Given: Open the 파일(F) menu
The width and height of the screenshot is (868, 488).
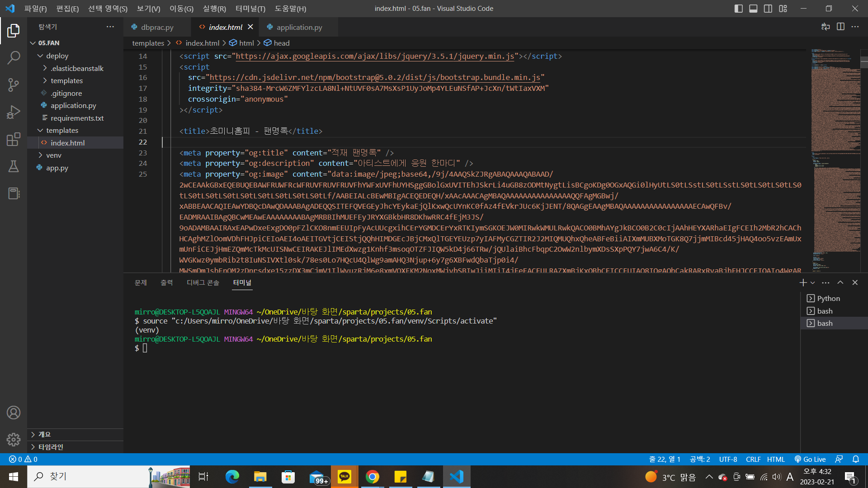Looking at the screenshot, I should [x=35, y=9].
